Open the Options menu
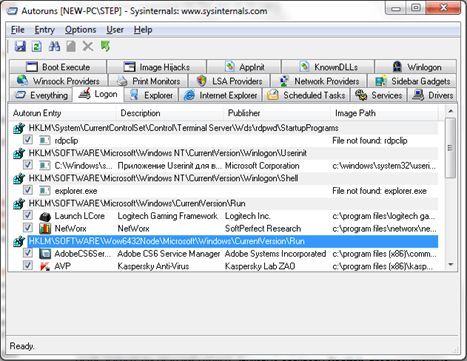This screenshot has width=467, height=361. 80,30
